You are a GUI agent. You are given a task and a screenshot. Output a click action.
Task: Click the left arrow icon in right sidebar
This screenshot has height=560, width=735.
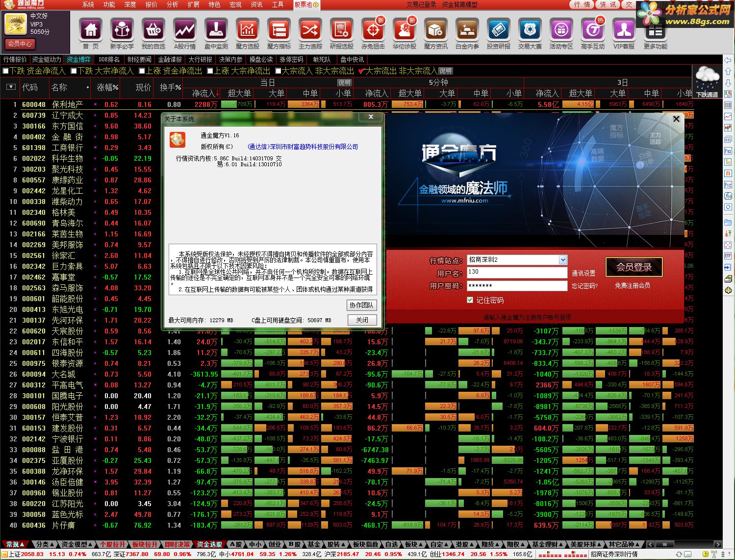coord(728,60)
